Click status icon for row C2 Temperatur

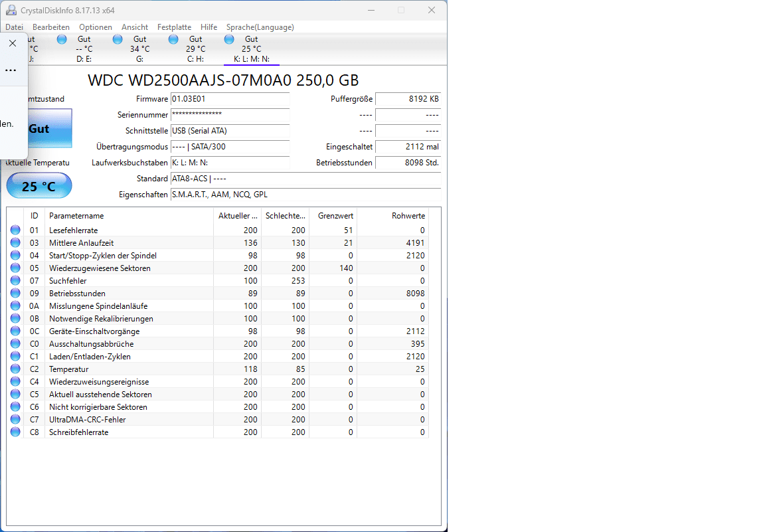[16, 369]
